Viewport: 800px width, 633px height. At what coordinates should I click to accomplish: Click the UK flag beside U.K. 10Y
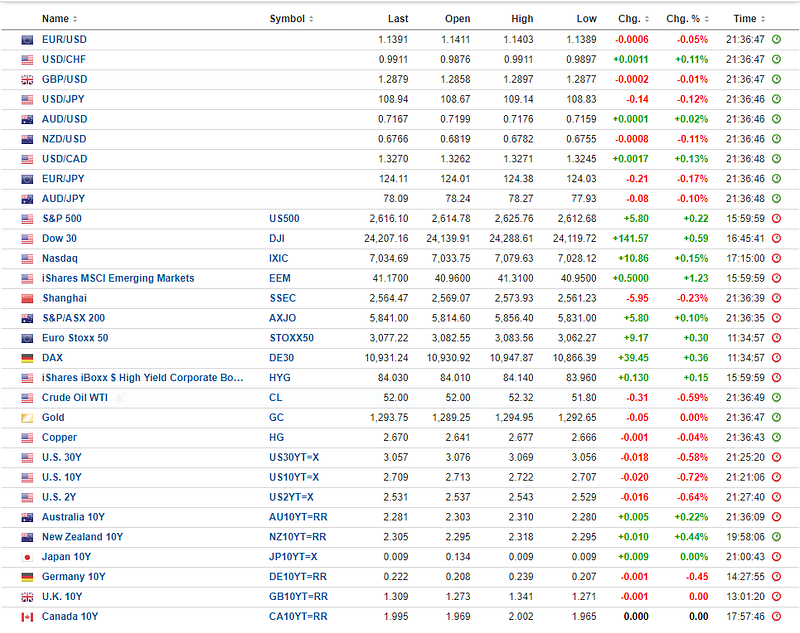(27, 597)
